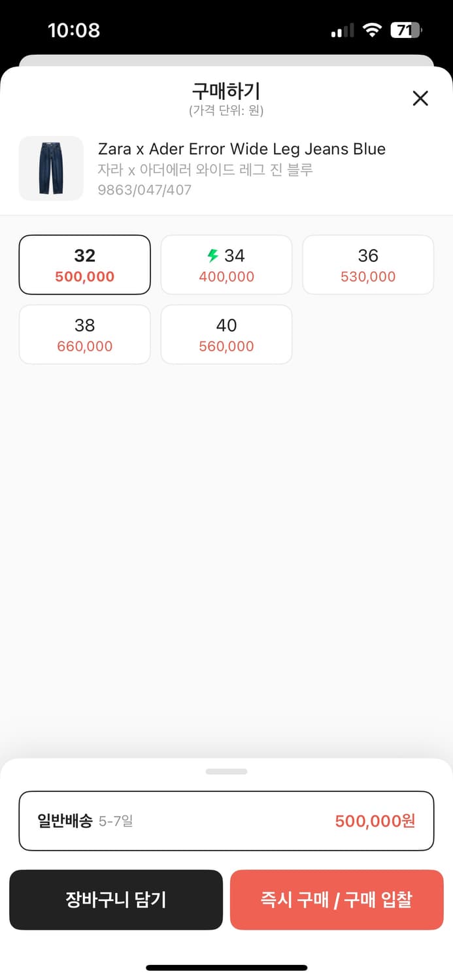Tap the iOS home indicator bar
453x980 pixels.
point(226,968)
